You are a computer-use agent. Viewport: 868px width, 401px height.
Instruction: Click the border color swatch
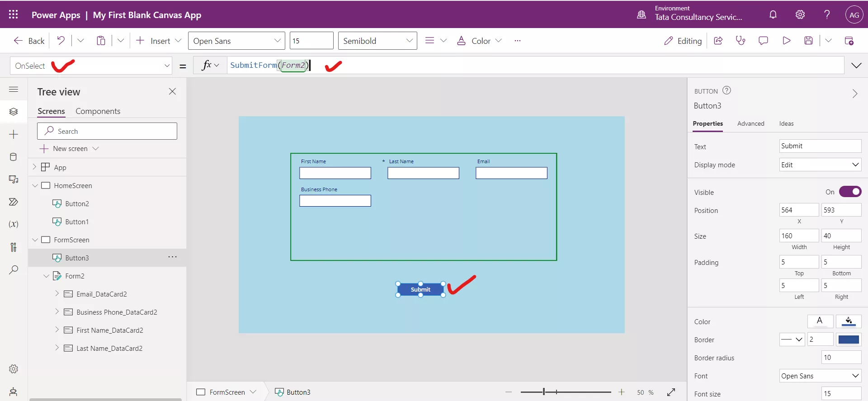(849, 339)
